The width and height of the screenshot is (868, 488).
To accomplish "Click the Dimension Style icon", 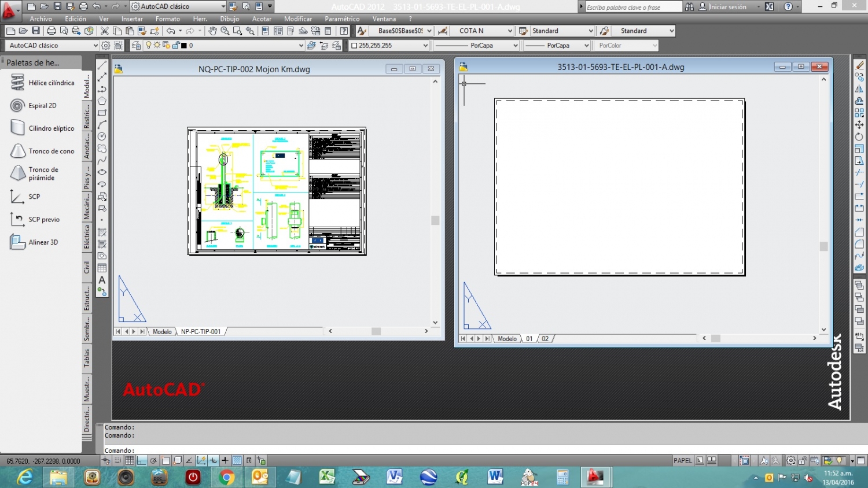I will (443, 31).
